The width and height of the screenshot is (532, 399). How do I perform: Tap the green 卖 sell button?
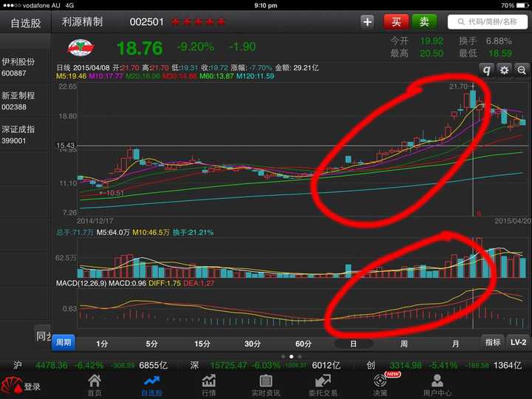point(424,22)
